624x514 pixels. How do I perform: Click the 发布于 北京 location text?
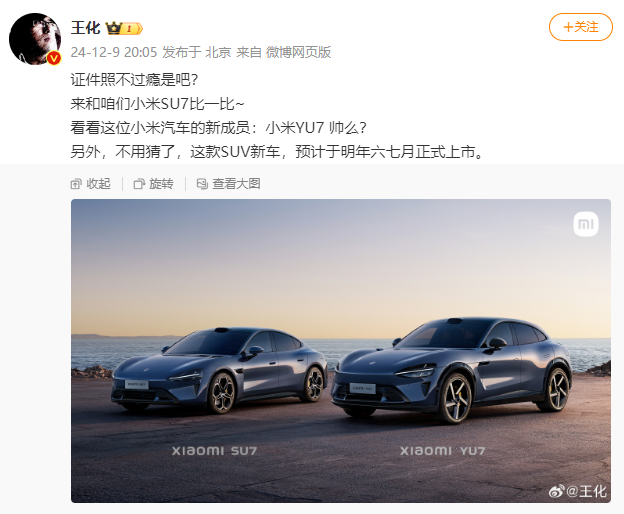(x=197, y=52)
